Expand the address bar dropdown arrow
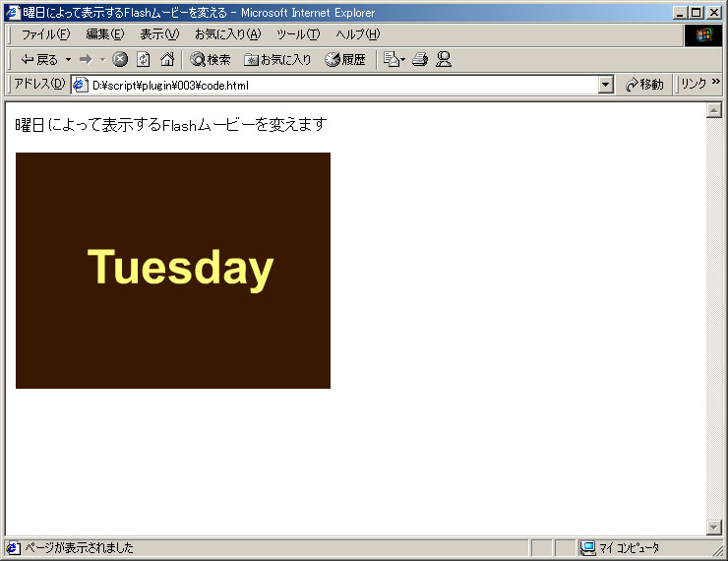 tap(605, 86)
